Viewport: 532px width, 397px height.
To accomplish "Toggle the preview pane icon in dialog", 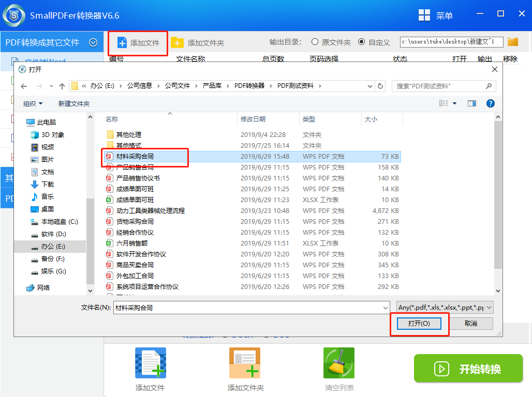I will pos(471,103).
